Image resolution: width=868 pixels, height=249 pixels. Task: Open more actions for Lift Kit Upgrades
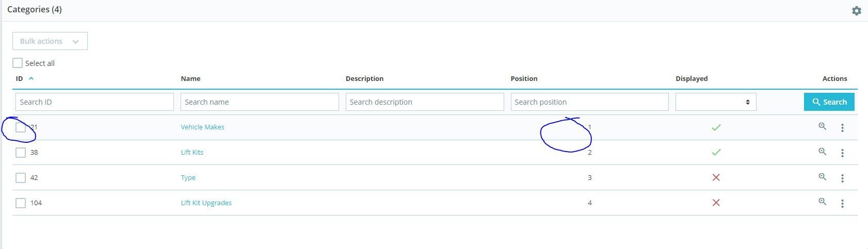842,204
